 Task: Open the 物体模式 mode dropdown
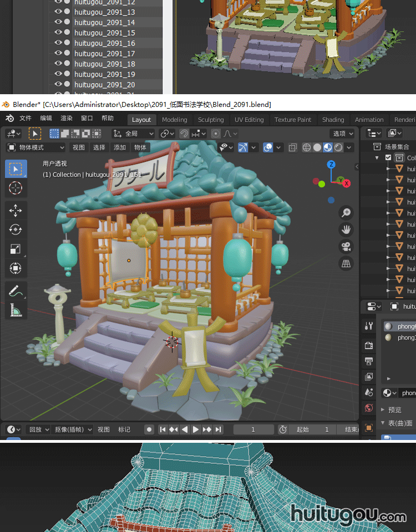(x=35, y=147)
